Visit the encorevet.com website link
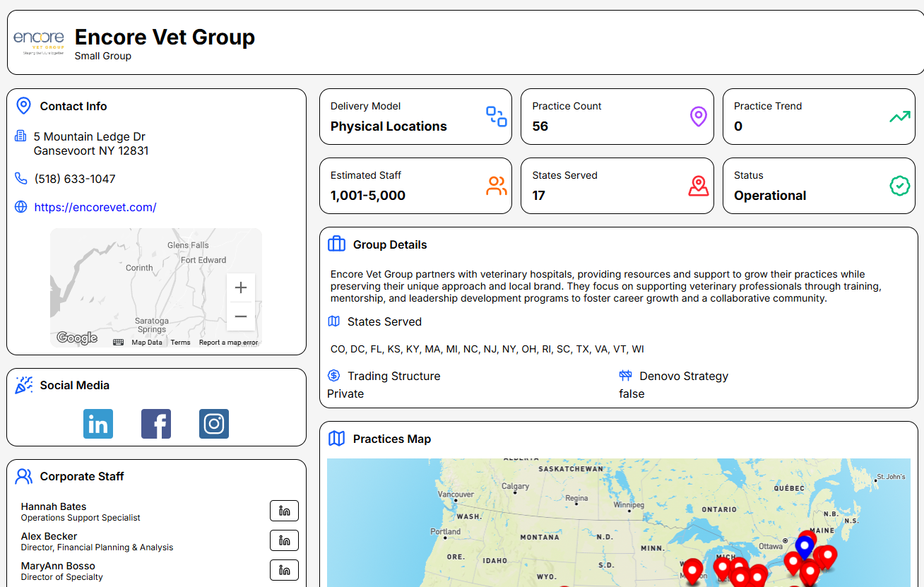The height and width of the screenshot is (587, 924). pos(95,207)
